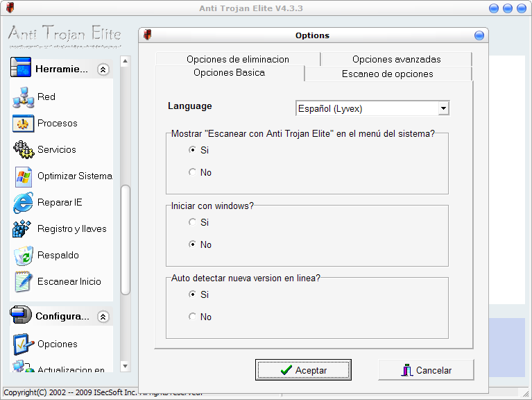Click the Red network icon
Screen dimensions: 532x400
coord(23,97)
